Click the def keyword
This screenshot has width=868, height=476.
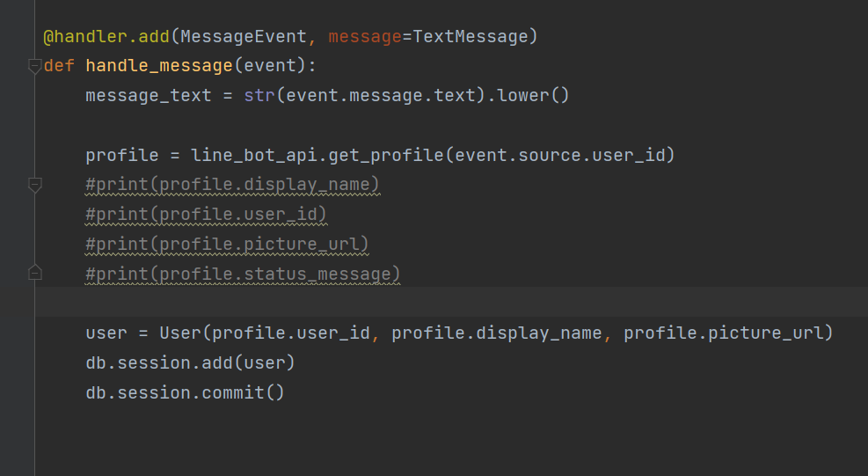(59, 66)
